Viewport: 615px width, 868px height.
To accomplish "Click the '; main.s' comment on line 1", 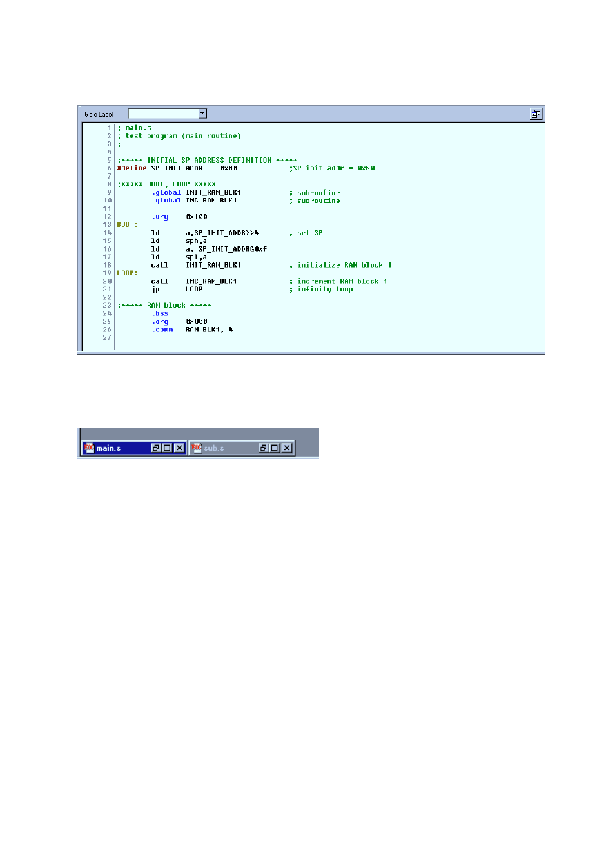I will (x=134, y=128).
